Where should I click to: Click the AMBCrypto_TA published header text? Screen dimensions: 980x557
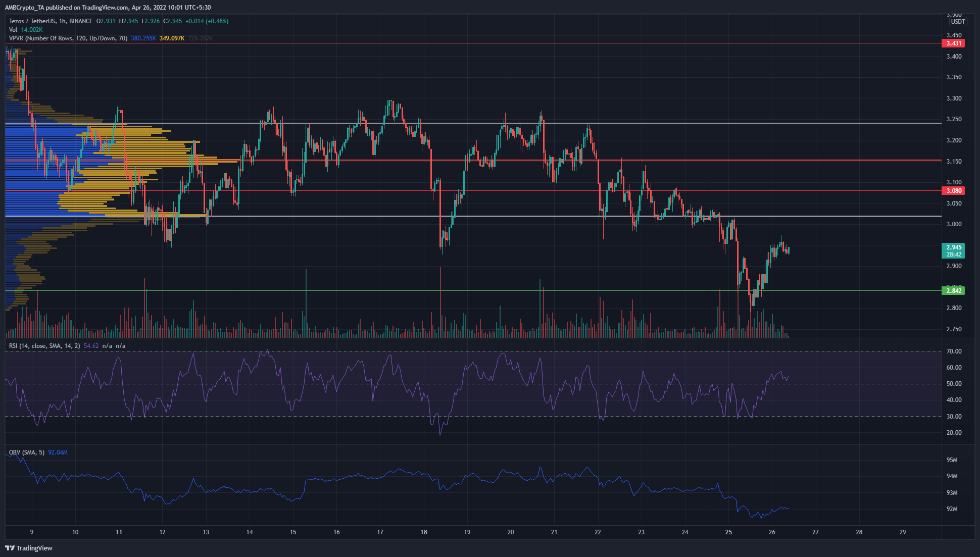pos(108,8)
